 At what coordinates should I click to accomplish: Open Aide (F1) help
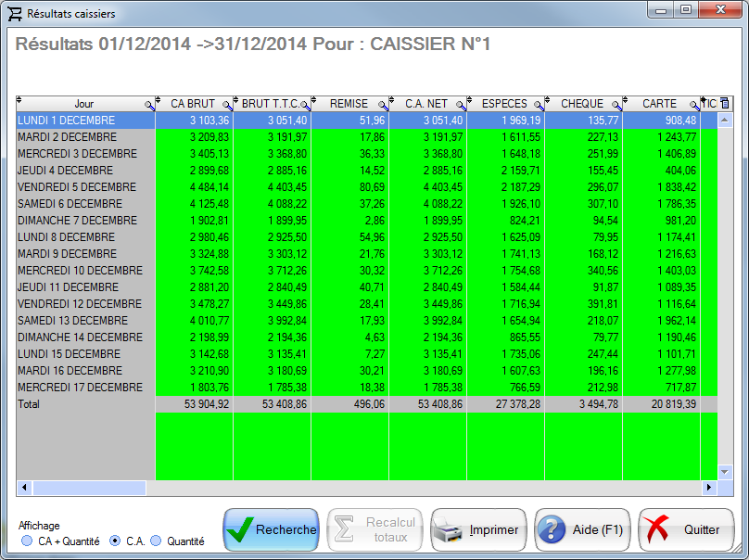pyautogui.click(x=582, y=528)
